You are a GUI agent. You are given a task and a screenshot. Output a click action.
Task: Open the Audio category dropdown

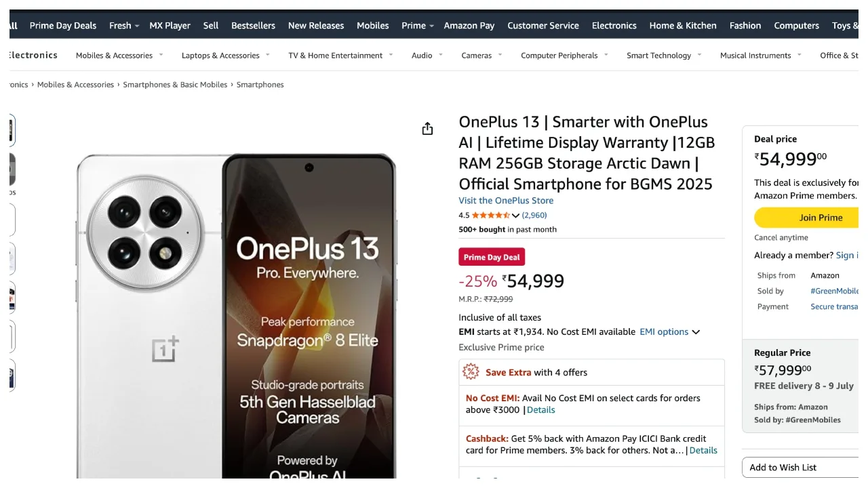(427, 56)
